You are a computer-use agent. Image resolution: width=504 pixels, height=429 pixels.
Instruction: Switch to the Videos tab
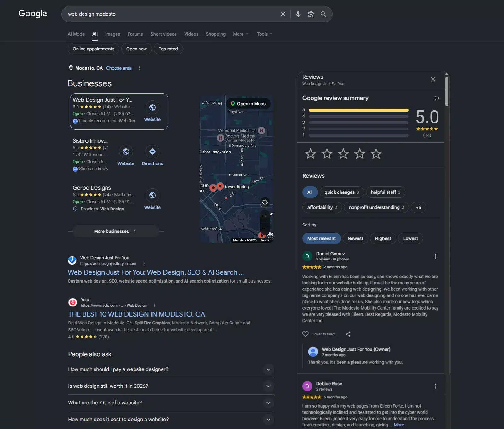(x=191, y=34)
